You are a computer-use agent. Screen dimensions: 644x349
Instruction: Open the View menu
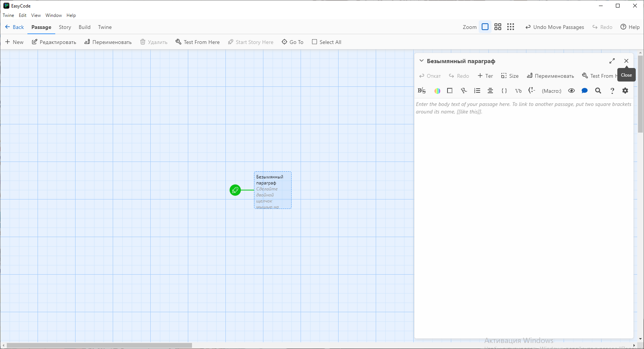36,15
